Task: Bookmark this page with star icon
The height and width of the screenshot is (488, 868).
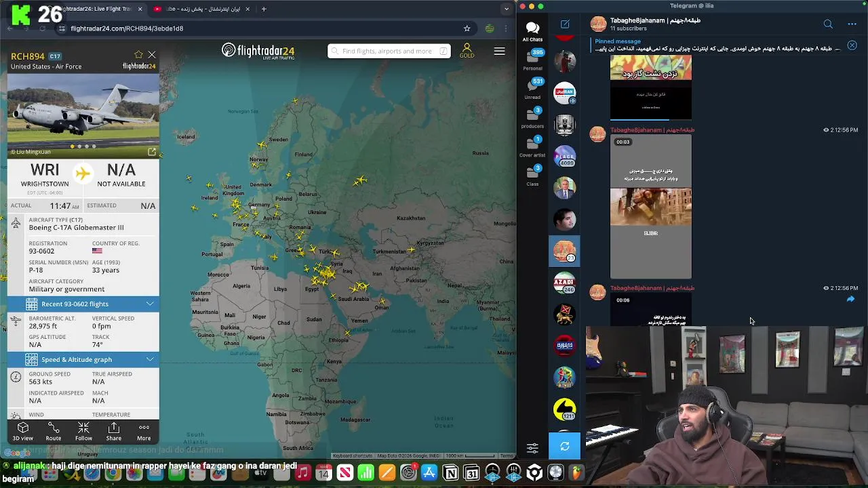Action: 467,28
